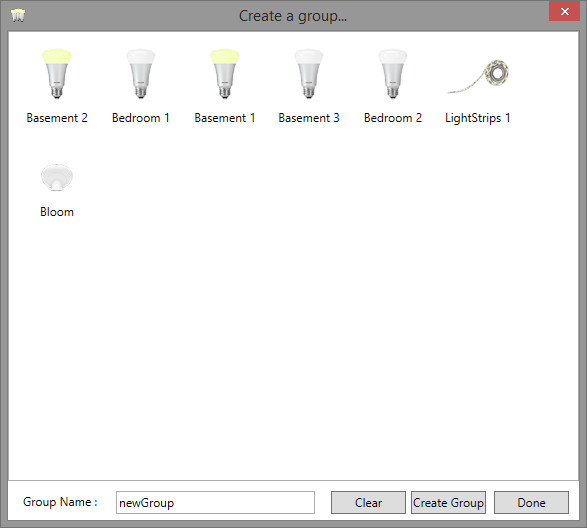This screenshot has width=587, height=528.
Task: Select the Basement 1 bulb icon
Action: (x=225, y=73)
